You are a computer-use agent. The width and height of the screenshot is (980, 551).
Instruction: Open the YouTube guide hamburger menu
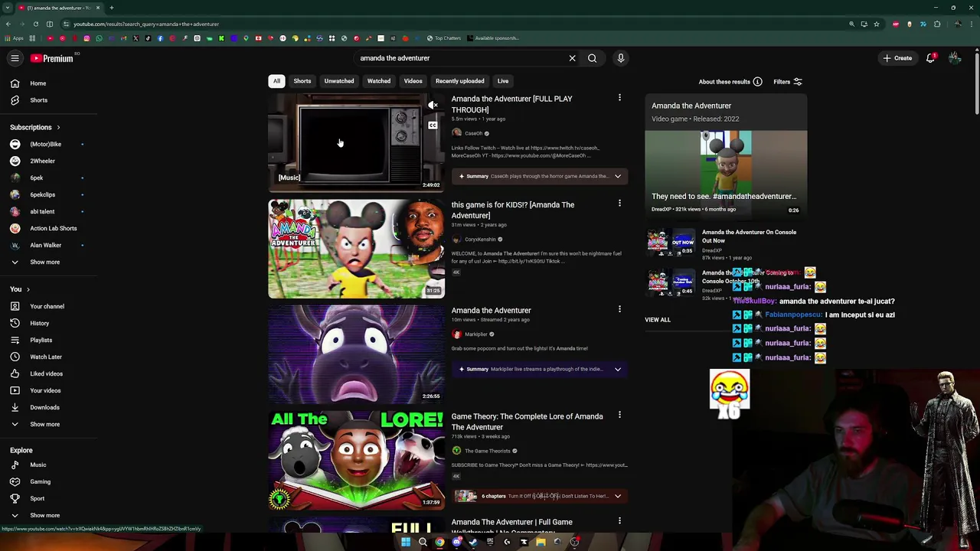pyautogui.click(x=15, y=58)
